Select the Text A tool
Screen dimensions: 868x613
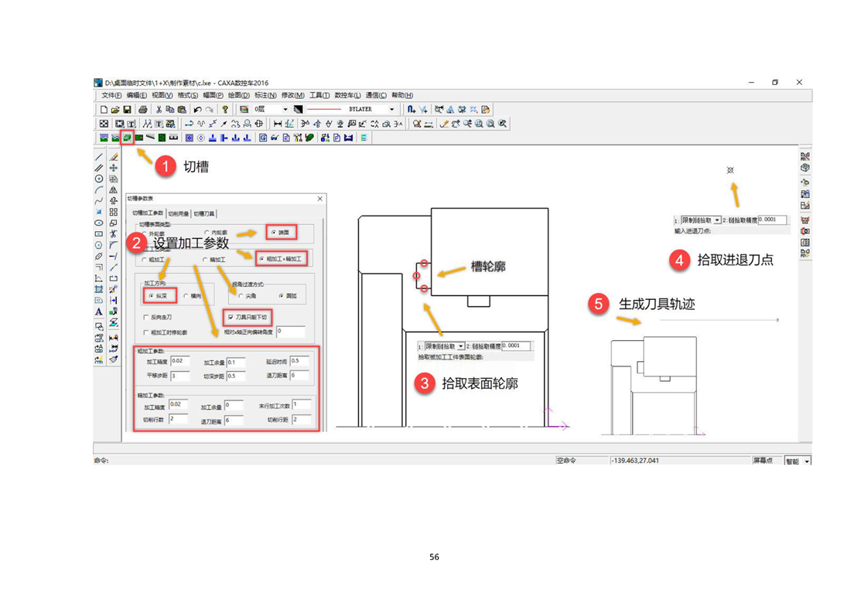[98, 312]
